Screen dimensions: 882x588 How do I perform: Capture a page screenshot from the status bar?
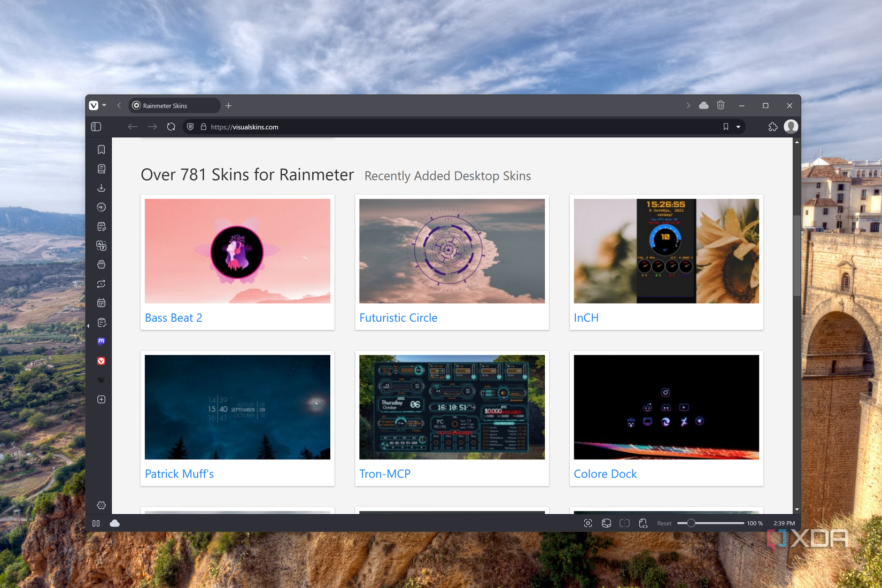588,523
